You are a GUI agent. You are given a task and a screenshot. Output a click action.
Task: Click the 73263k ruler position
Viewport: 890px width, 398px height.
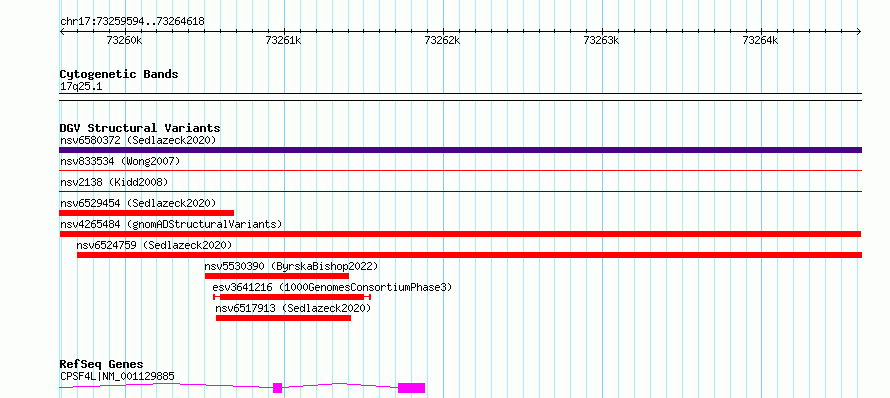(x=601, y=40)
